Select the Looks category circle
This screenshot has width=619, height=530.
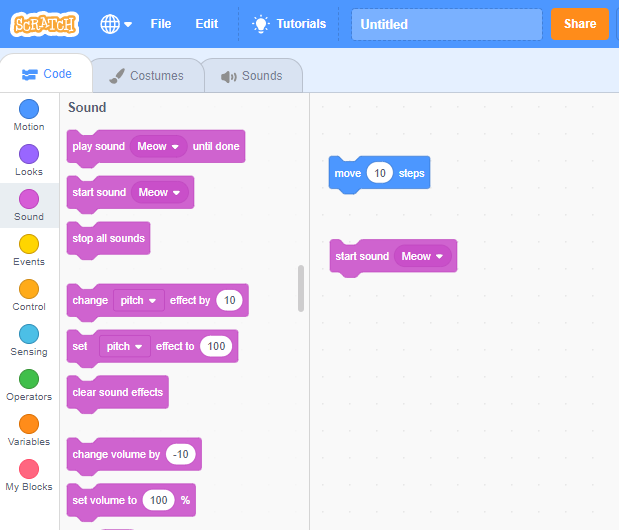(29, 154)
